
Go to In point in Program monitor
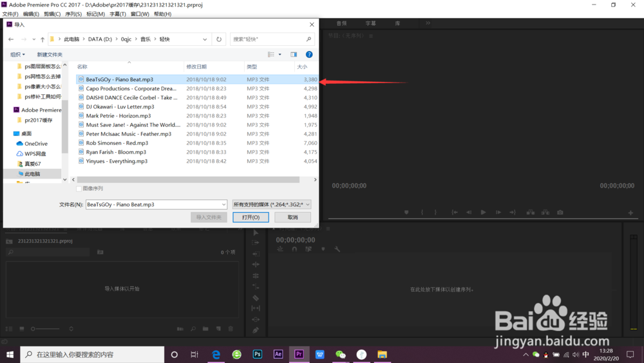point(454,212)
